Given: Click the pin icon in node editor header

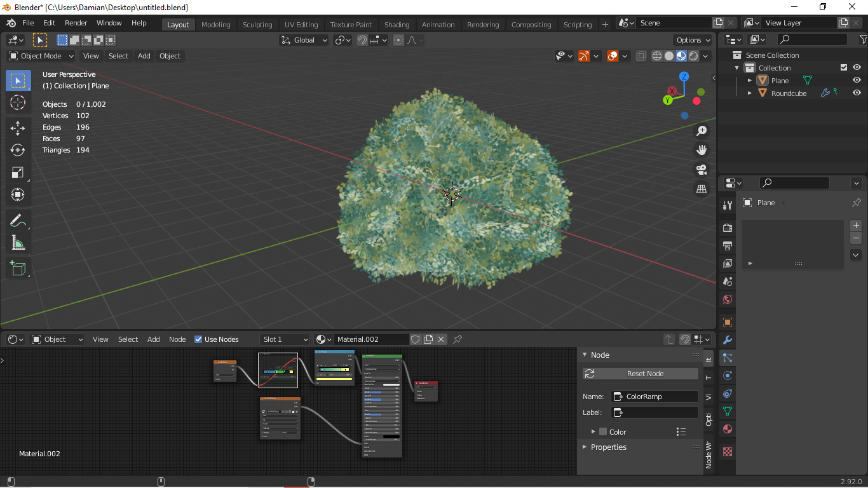Looking at the screenshot, I should (458, 339).
